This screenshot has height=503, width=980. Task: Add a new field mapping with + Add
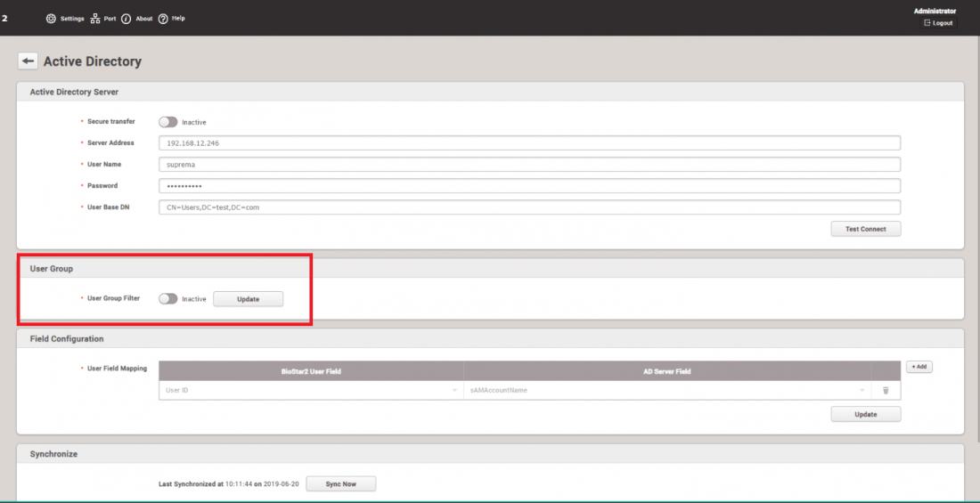tap(919, 367)
